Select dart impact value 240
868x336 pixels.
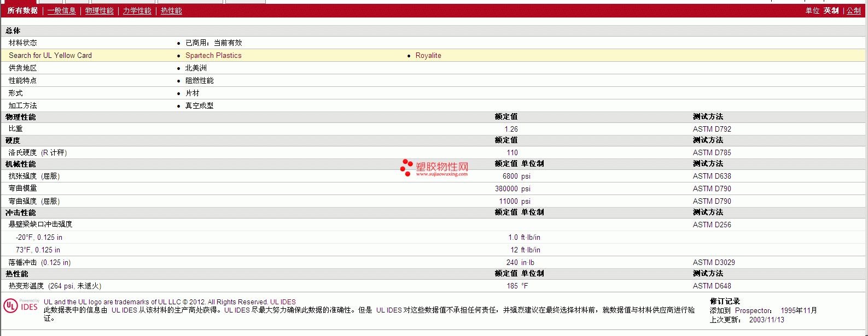tap(512, 262)
